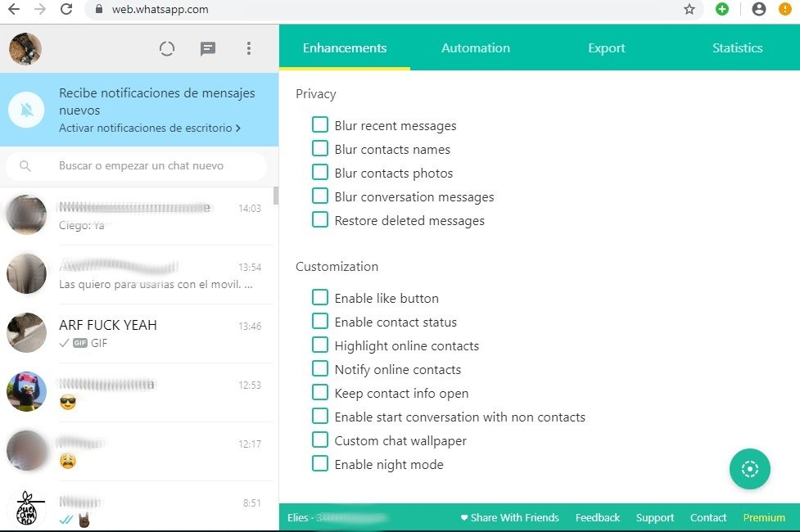This screenshot has width=800, height=532.
Task: Click the muted bell notification icon
Action: tap(27, 110)
